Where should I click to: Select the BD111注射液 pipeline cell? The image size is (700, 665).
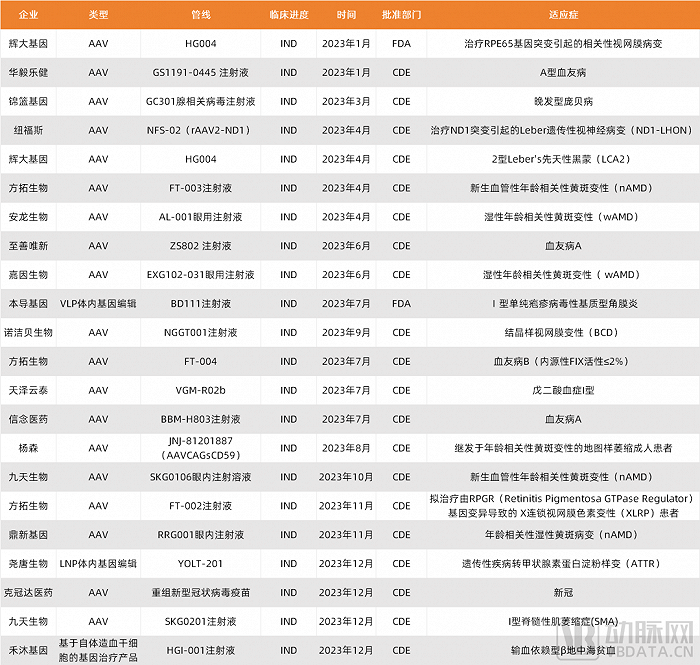(200, 303)
